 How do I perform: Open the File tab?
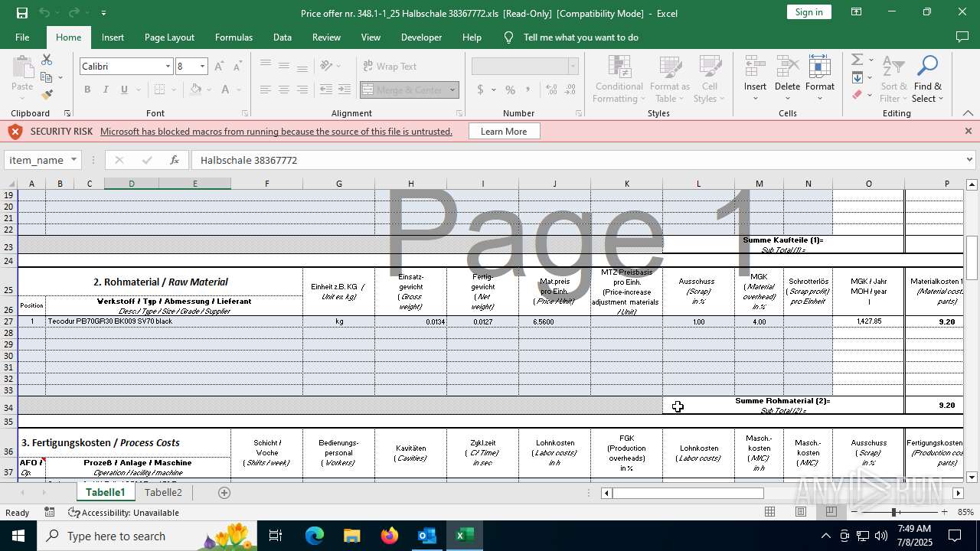(x=22, y=37)
